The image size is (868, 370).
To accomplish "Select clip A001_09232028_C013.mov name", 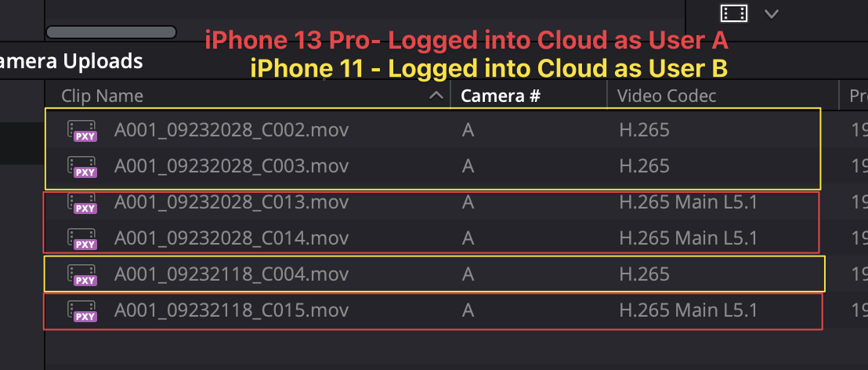I will (231, 203).
